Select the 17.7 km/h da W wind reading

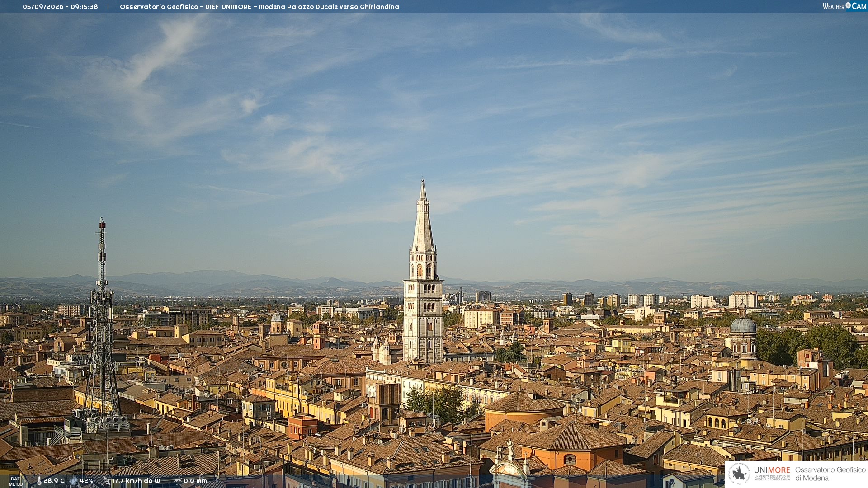click(136, 481)
